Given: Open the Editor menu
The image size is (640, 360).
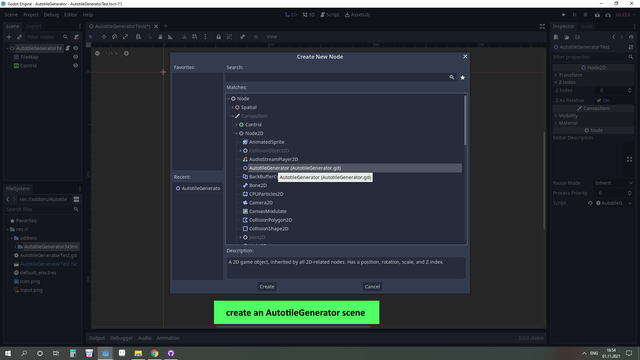Looking at the screenshot, I should tap(71, 15).
